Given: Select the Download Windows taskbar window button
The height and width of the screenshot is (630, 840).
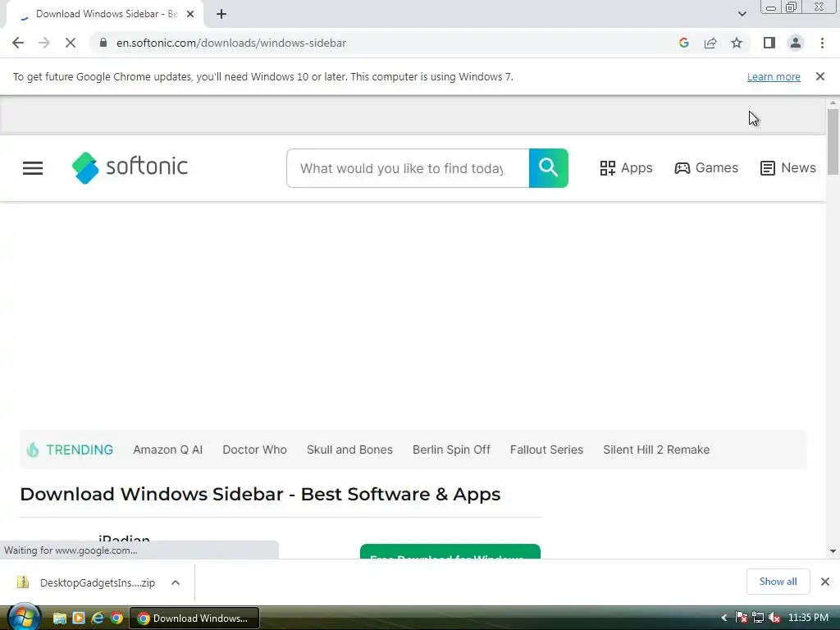Looking at the screenshot, I should (x=194, y=619).
